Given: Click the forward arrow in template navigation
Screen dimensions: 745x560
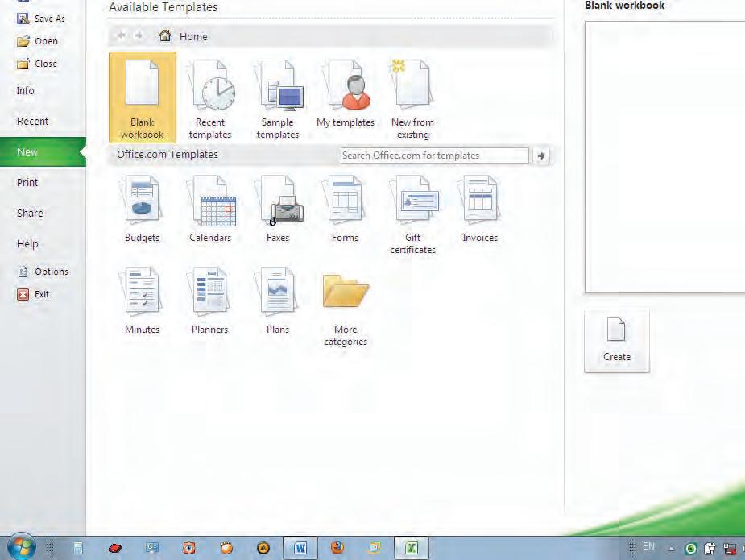Looking at the screenshot, I should click(x=139, y=35).
